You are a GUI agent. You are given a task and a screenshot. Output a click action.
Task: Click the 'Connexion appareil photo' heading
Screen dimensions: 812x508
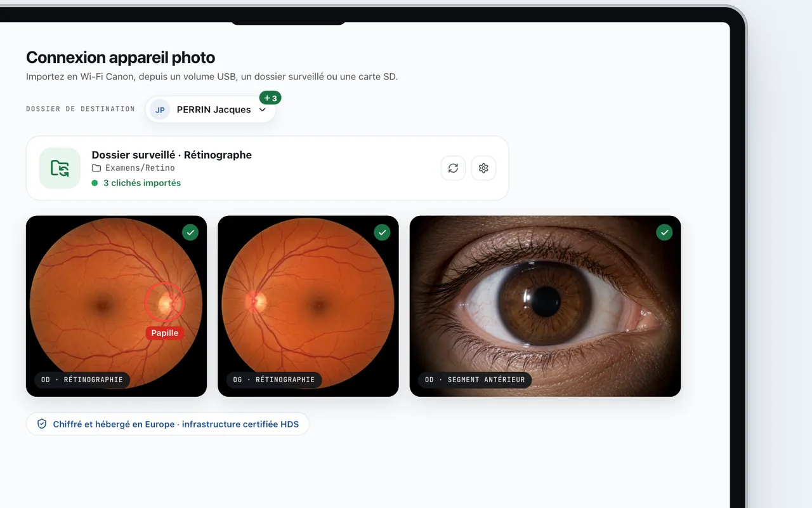121,57
